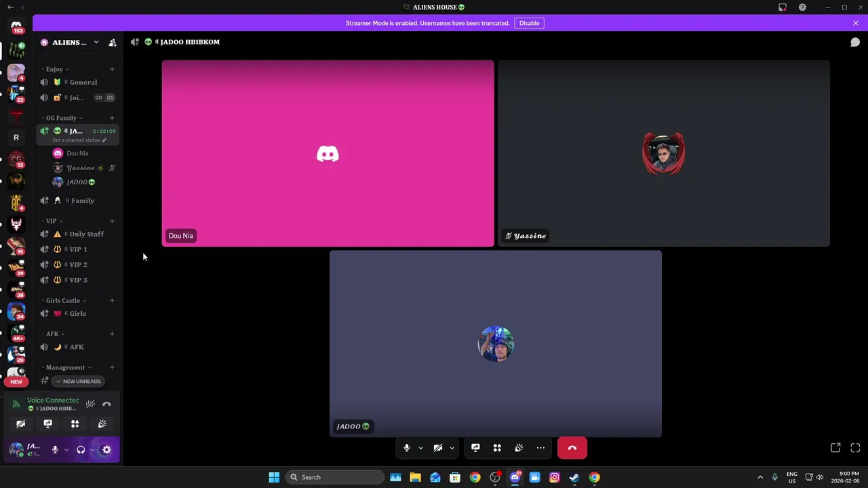The width and height of the screenshot is (868, 488).
Task: Click the red Disconnect call button
Action: (572, 448)
